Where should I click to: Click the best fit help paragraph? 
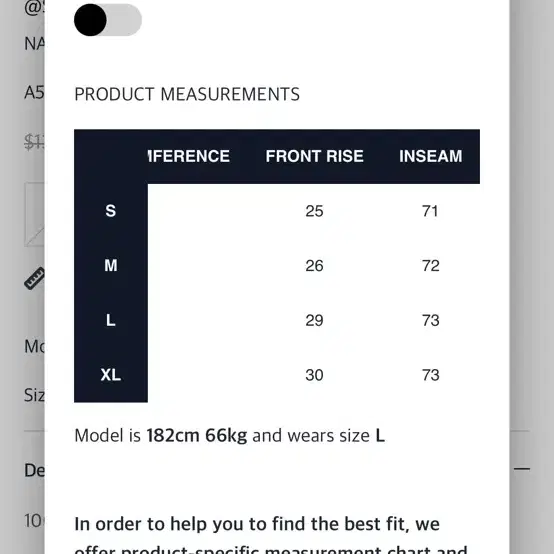point(271,534)
